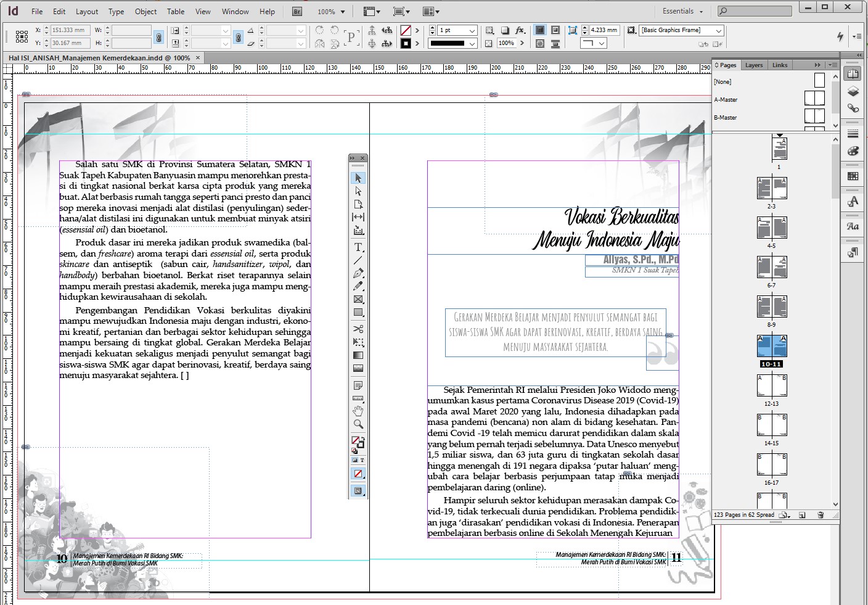Switch to the Links tab
Screen dimensions: 868x605
(x=780, y=65)
